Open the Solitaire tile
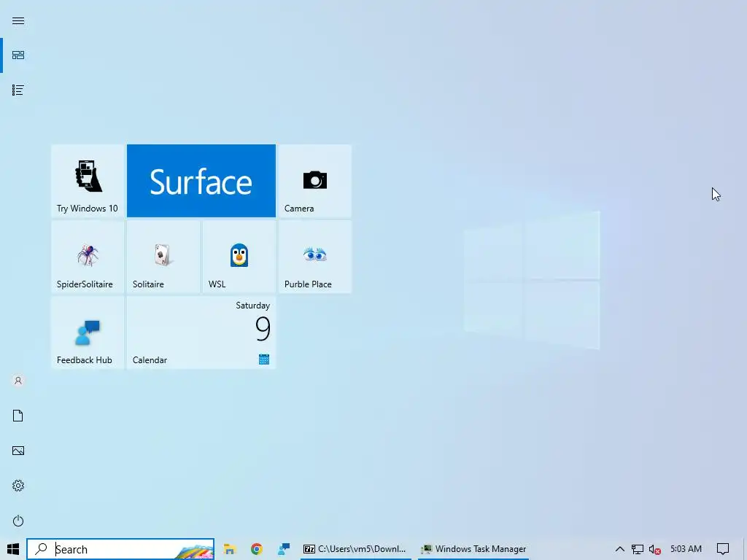The image size is (747, 560). pyautogui.click(x=163, y=257)
